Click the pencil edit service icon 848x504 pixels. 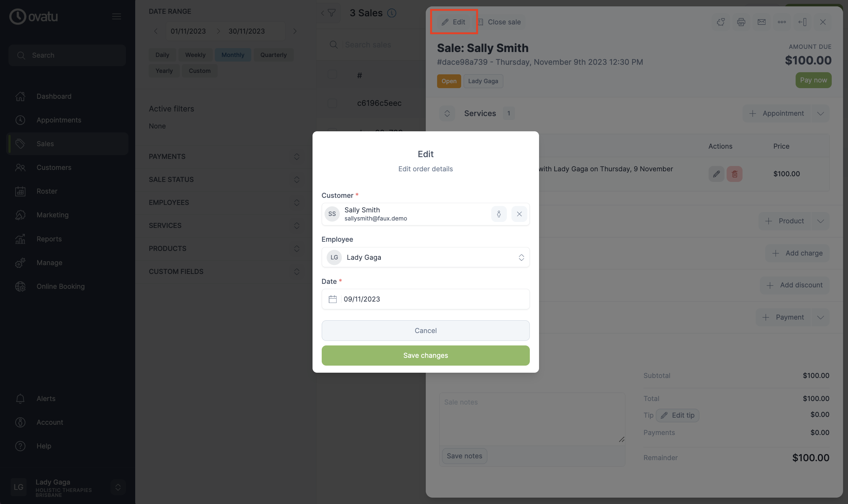click(x=716, y=174)
